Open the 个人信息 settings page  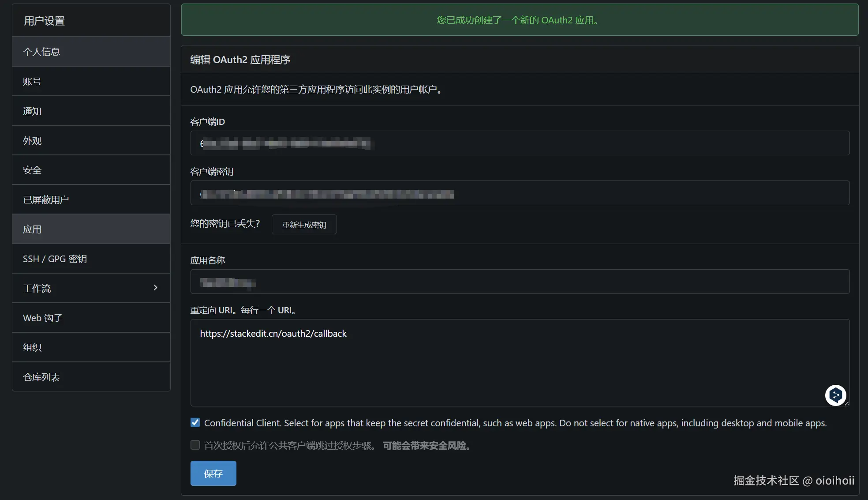41,52
